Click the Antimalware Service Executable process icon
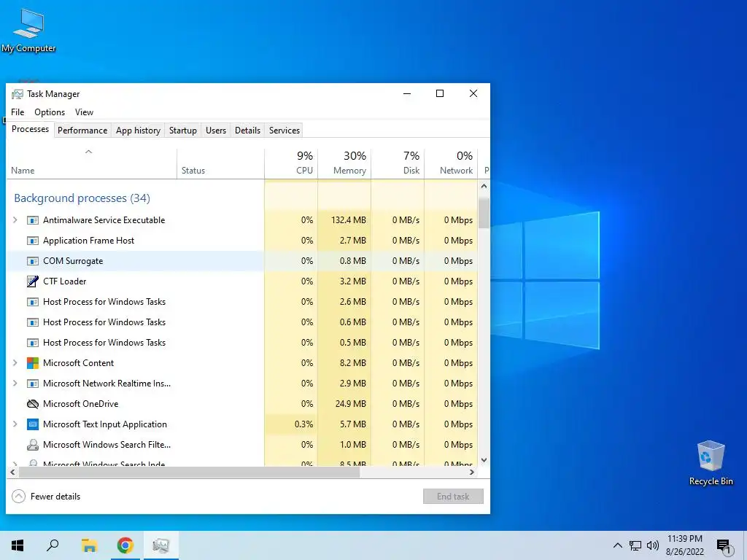This screenshot has height=560, width=747. pos(32,220)
